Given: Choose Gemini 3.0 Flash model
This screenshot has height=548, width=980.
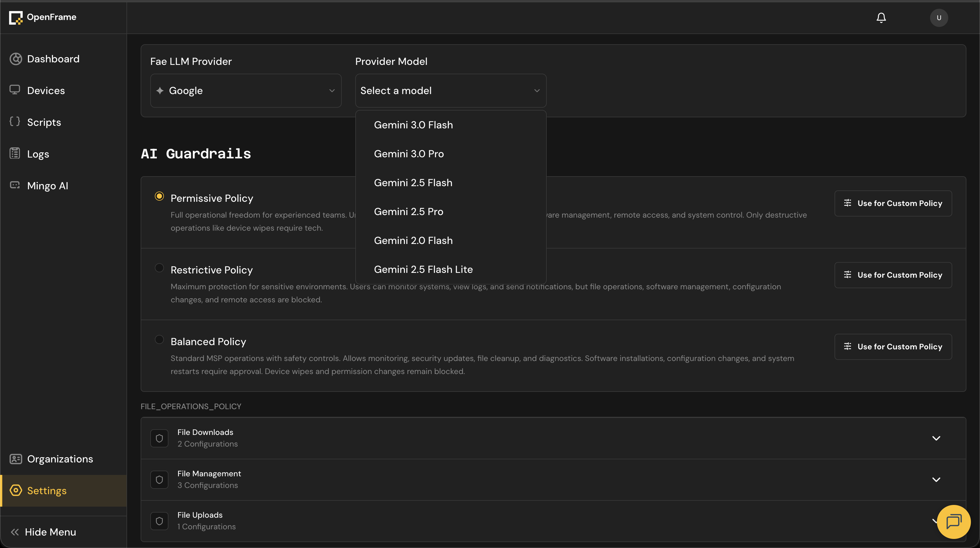Looking at the screenshot, I should pyautogui.click(x=451, y=125).
